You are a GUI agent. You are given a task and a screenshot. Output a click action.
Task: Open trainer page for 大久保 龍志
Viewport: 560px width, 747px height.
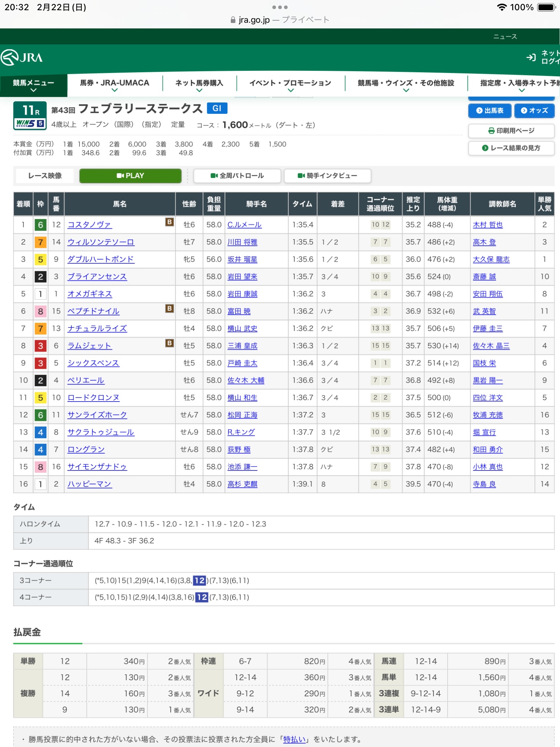(x=491, y=259)
